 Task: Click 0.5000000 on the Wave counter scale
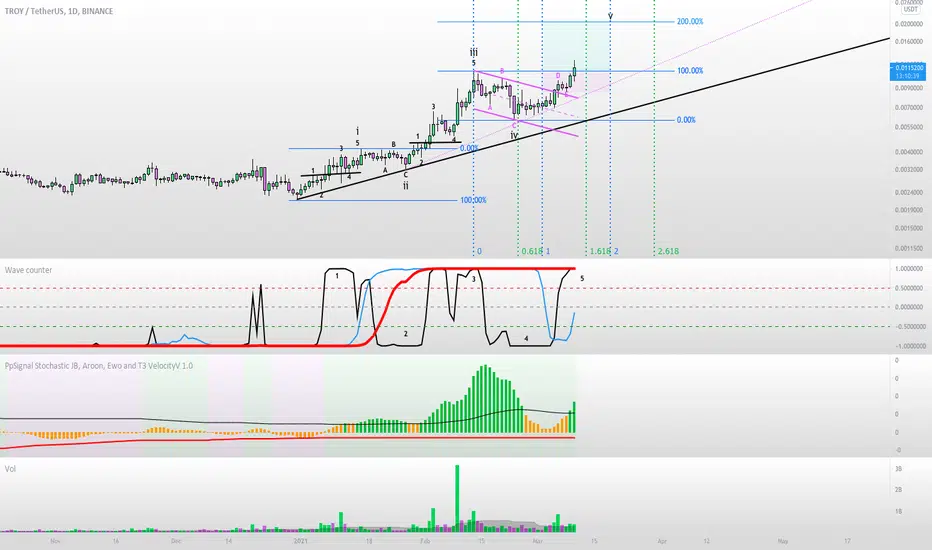910,288
